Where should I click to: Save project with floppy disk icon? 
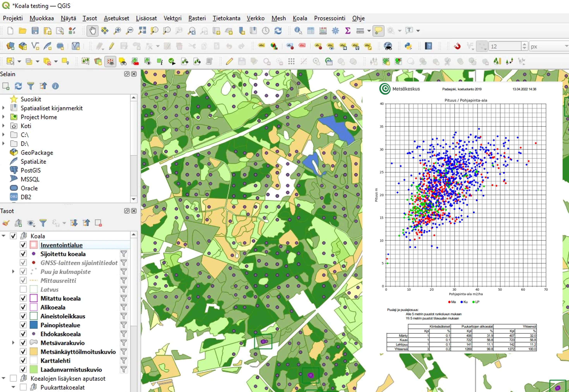(x=35, y=31)
